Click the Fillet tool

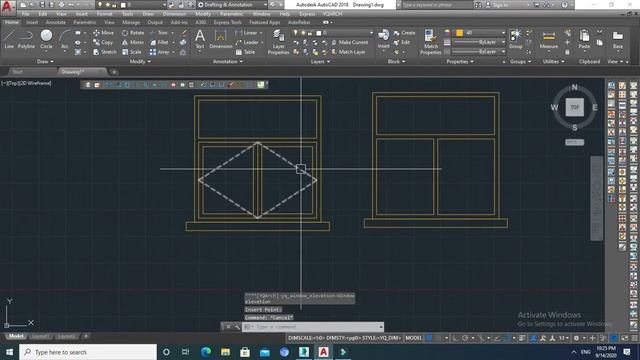159,42
